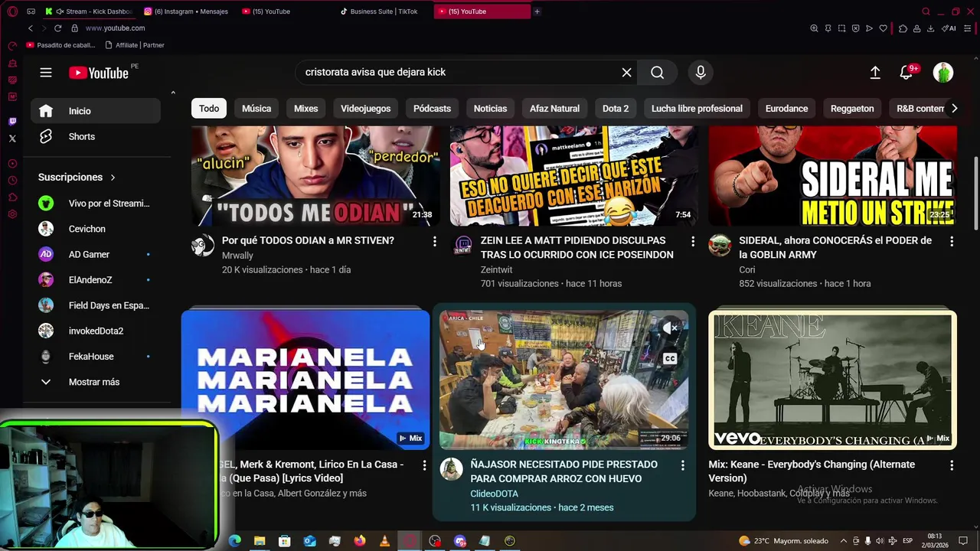Screen dimensions: 980x551
Task: Launch VLC from taskbar
Action: point(384,541)
